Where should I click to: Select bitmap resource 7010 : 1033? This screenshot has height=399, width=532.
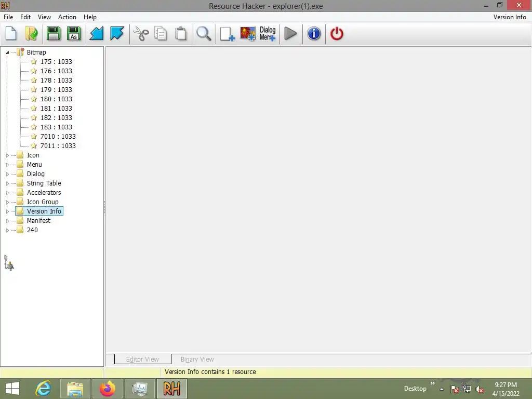click(58, 136)
